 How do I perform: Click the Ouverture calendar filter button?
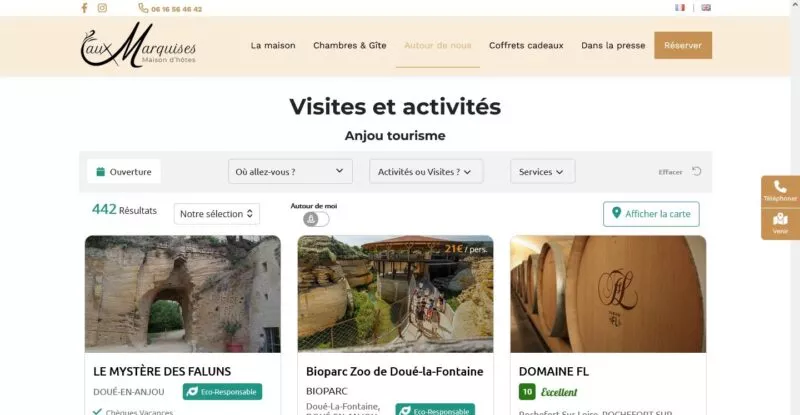123,171
